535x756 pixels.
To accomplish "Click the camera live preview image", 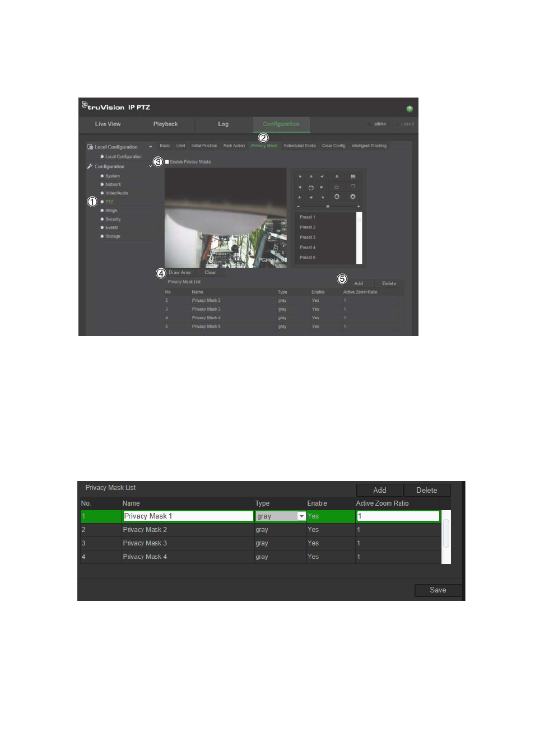I will [226, 218].
